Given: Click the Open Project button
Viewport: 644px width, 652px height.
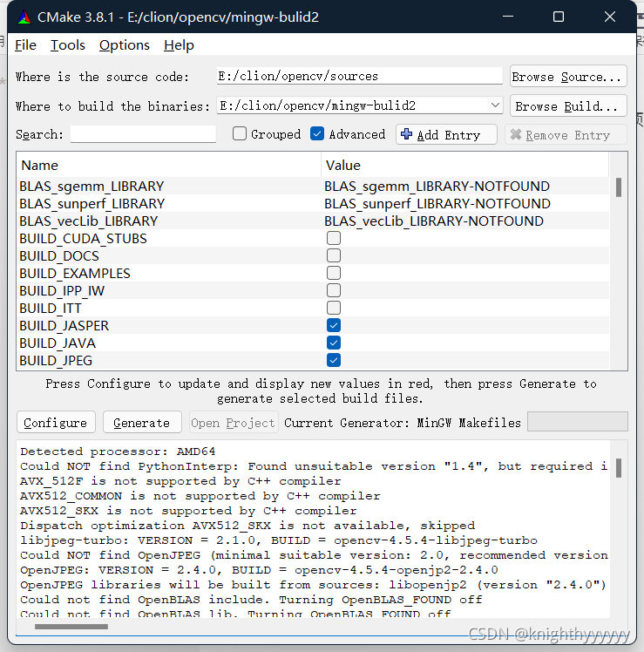Looking at the screenshot, I should pyautogui.click(x=234, y=423).
